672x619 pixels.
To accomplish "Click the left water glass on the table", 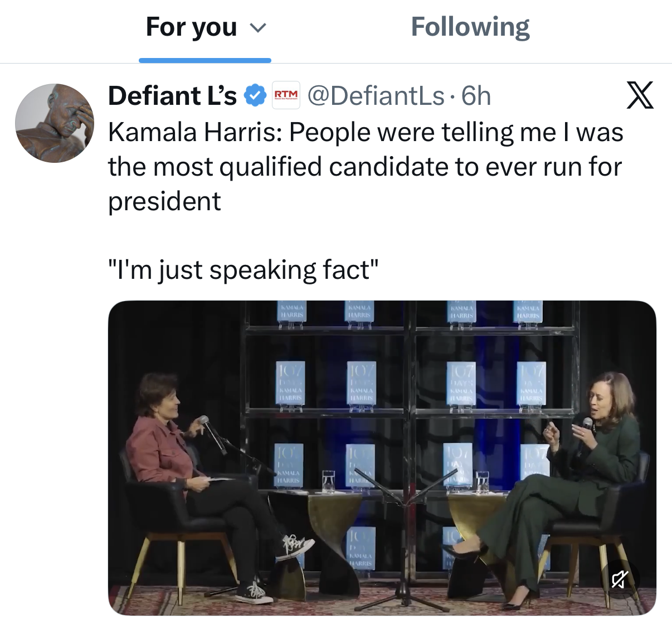I will point(328,481).
